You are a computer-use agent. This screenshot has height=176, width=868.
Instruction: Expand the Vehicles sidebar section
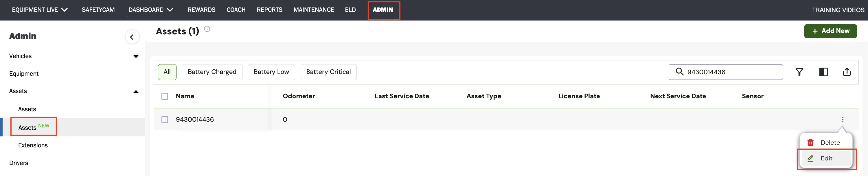point(136,56)
